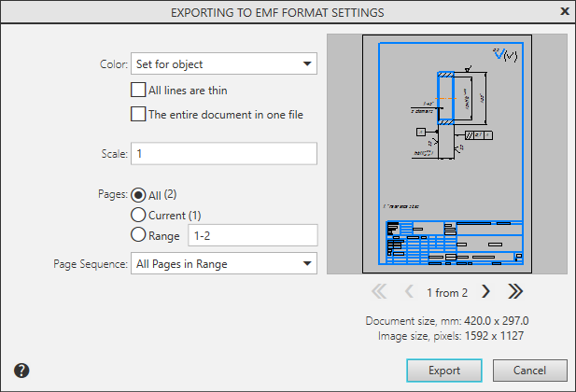Select the 'Current' page radio option
The image size is (576, 392).
tap(138, 215)
